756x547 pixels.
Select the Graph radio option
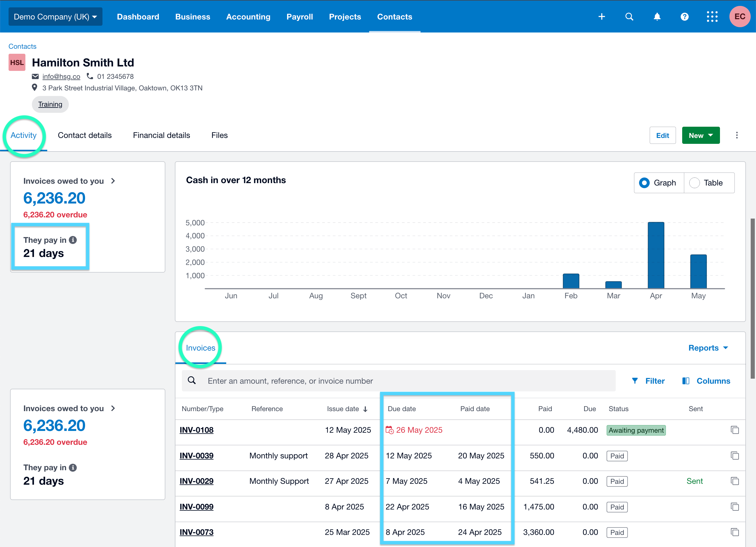pyautogui.click(x=659, y=183)
